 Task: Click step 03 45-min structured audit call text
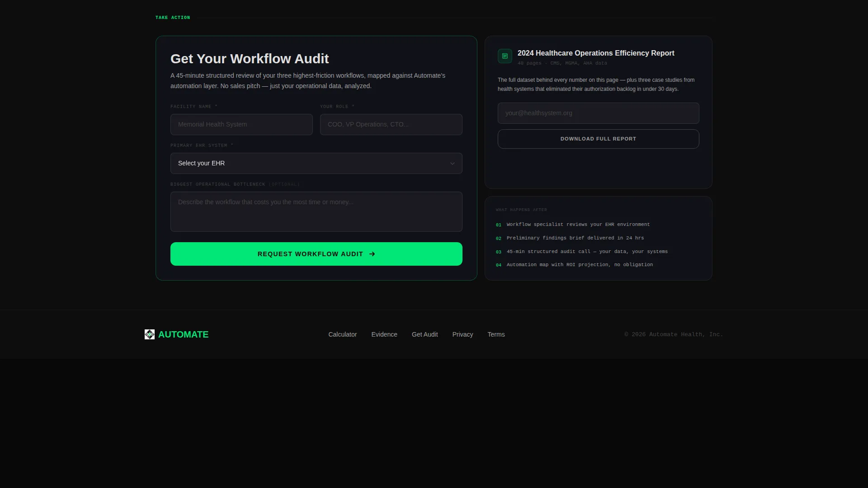click(x=587, y=252)
